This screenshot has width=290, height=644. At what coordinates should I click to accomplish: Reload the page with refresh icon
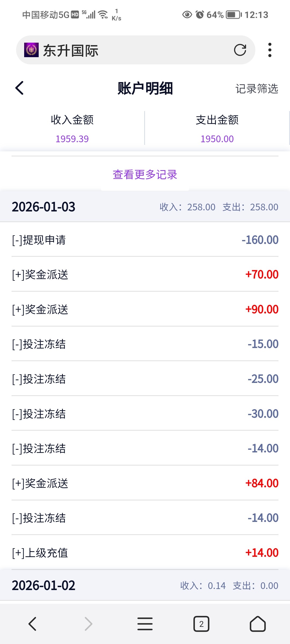tap(240, 50)
